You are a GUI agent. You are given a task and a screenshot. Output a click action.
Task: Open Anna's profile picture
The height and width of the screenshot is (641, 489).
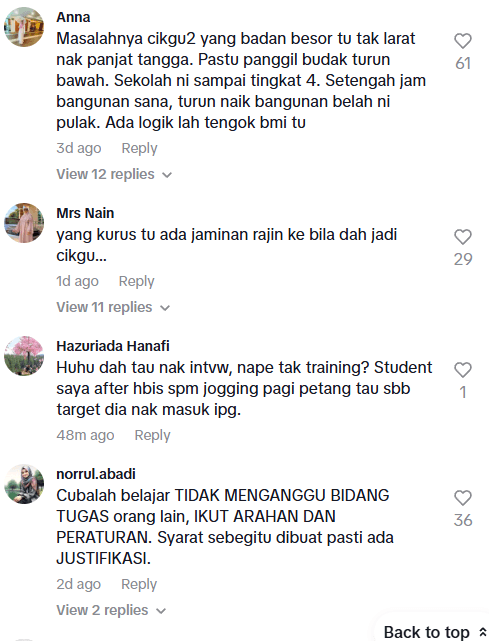point(24,27)
